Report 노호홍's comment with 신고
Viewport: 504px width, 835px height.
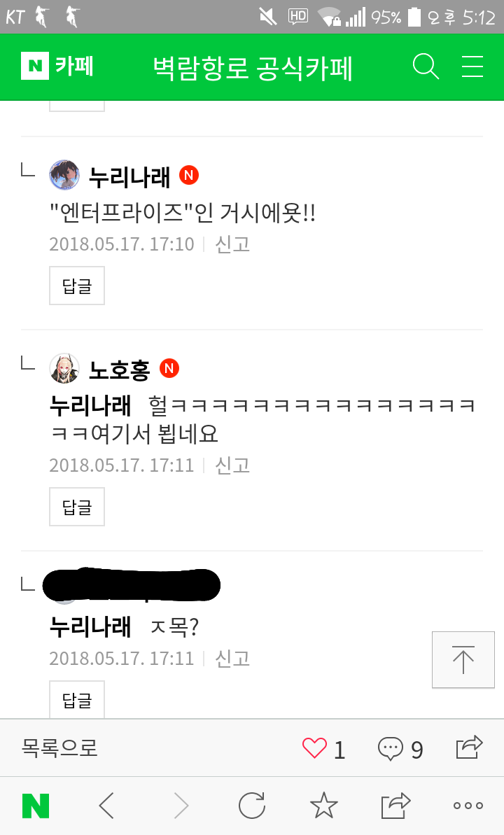click(x=232, y=465)
